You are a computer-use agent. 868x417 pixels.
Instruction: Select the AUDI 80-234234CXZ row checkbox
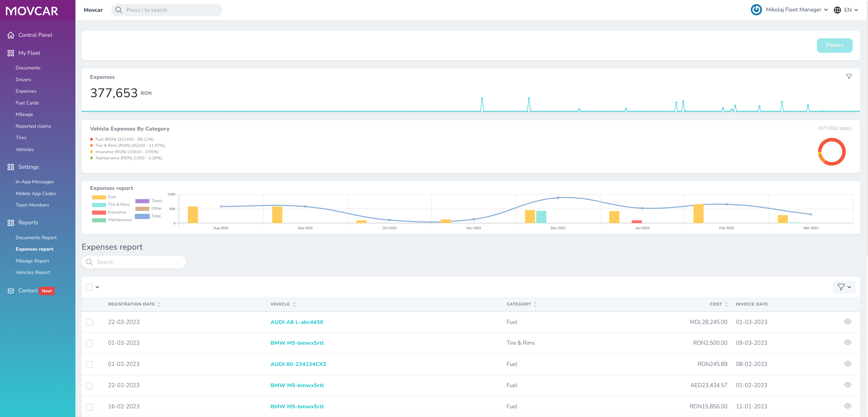89,364
